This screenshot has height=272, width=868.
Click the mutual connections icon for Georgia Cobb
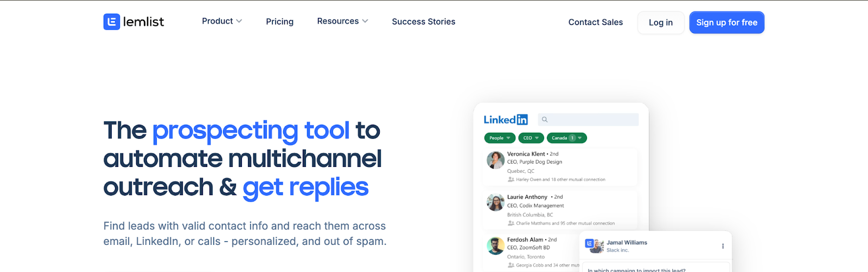pyautogui.click(x=510, y=265)
